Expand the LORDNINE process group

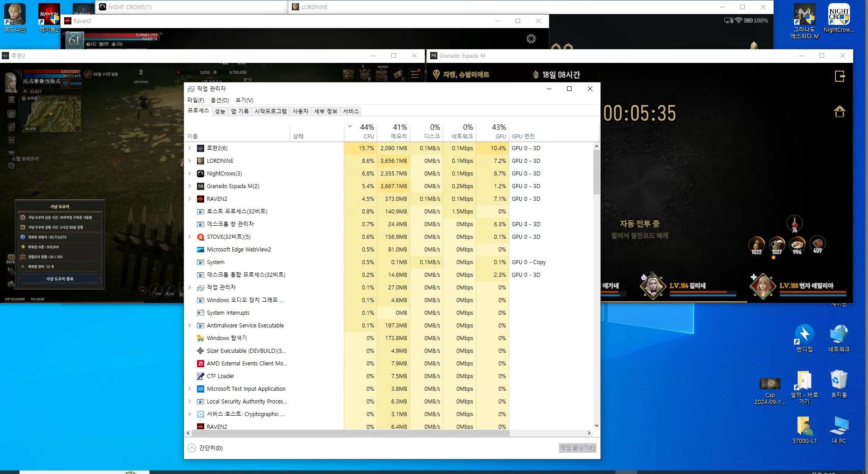(x=190, y=161)
